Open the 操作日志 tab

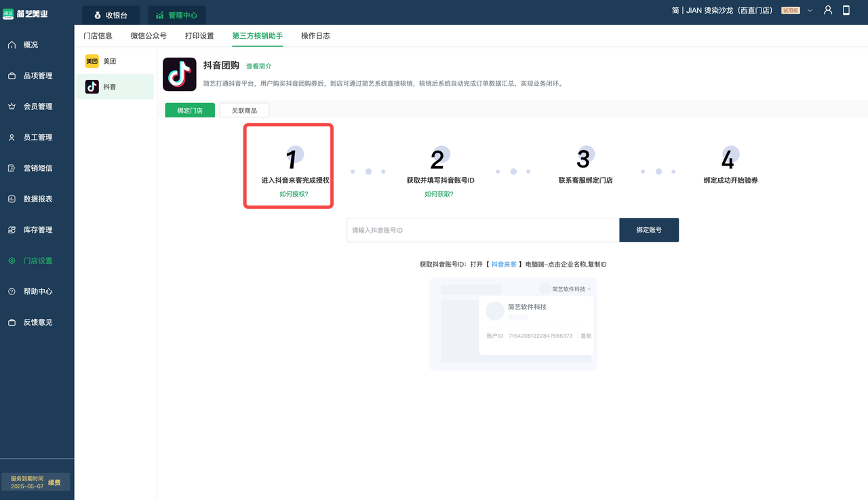tap(315, 35)
